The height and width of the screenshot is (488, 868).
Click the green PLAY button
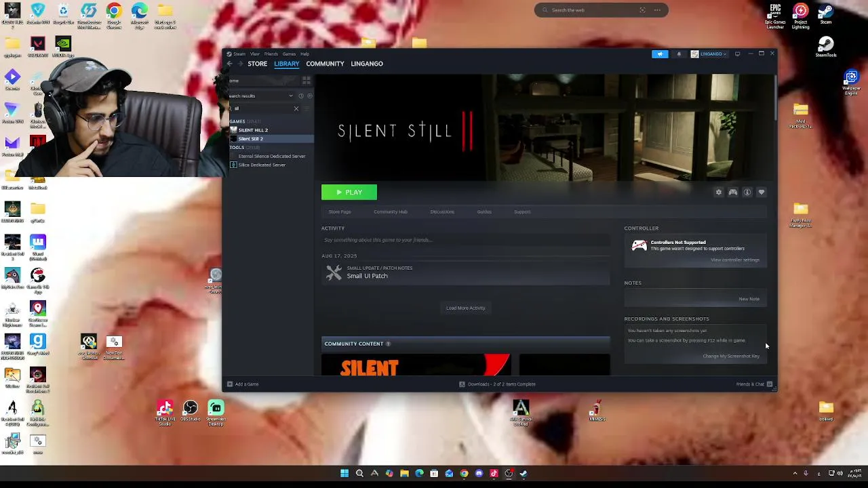click(x=349, y=192)
